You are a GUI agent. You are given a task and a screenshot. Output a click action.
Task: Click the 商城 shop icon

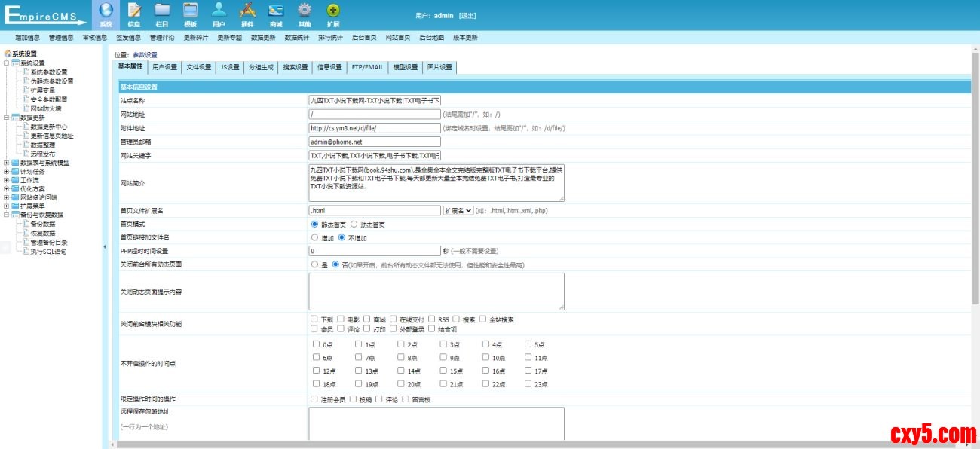276,11
